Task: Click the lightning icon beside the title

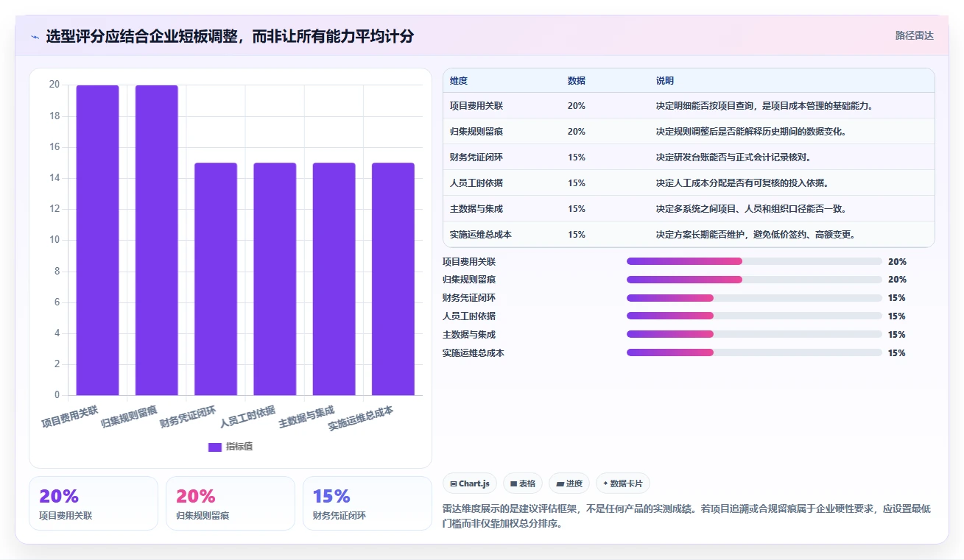Action: click(35, 36)
